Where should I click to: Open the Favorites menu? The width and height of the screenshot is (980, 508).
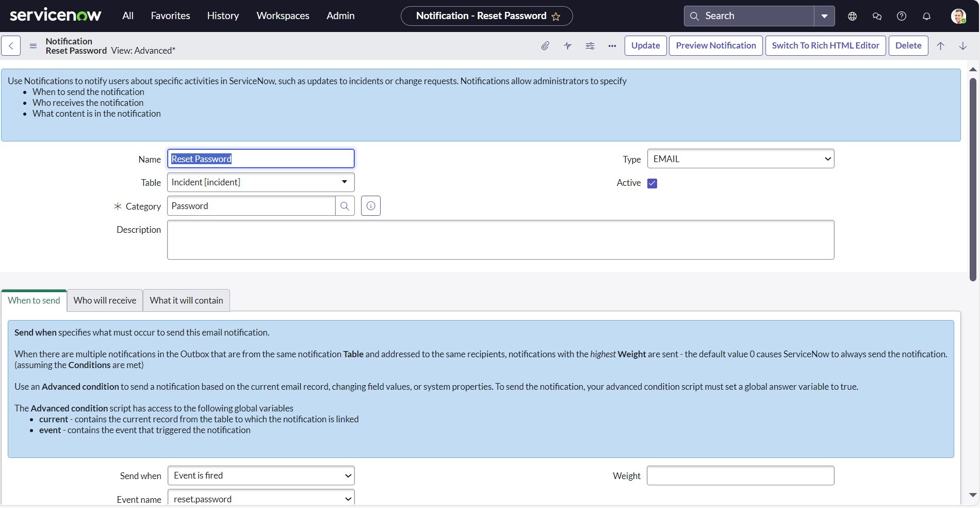[170, 15]
